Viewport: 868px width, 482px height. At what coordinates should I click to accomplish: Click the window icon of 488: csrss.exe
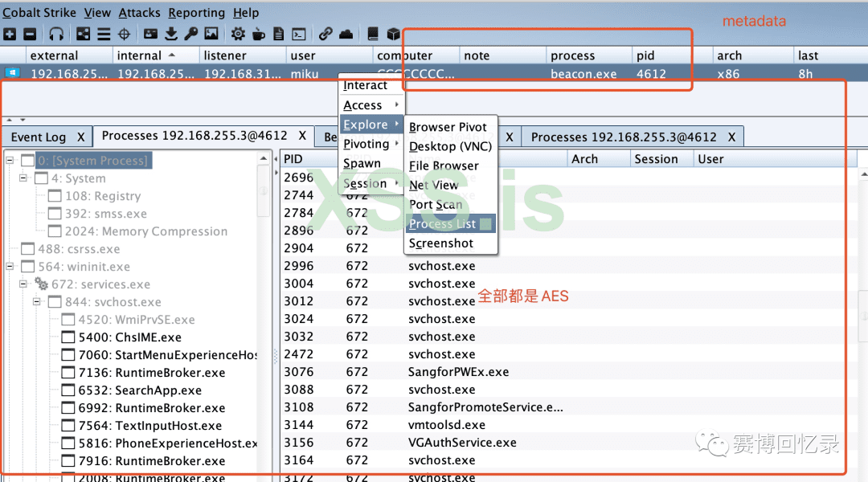click(27, 249)
